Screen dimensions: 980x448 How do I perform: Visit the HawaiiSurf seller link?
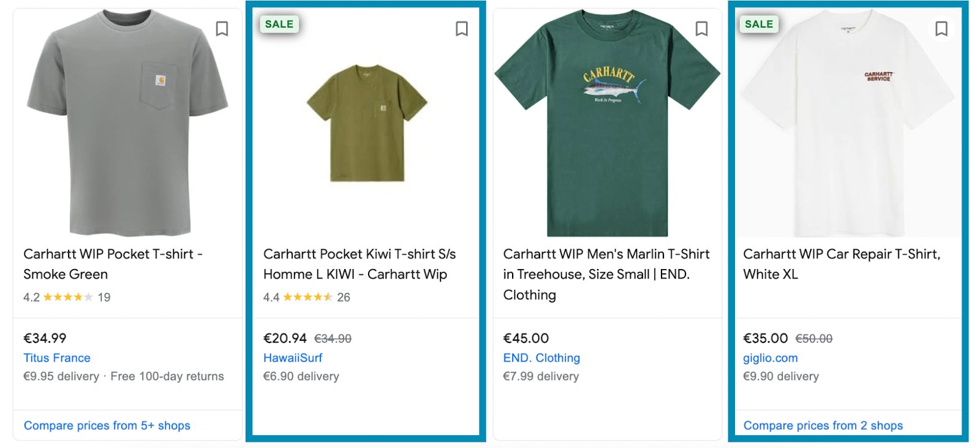(293, 358)
